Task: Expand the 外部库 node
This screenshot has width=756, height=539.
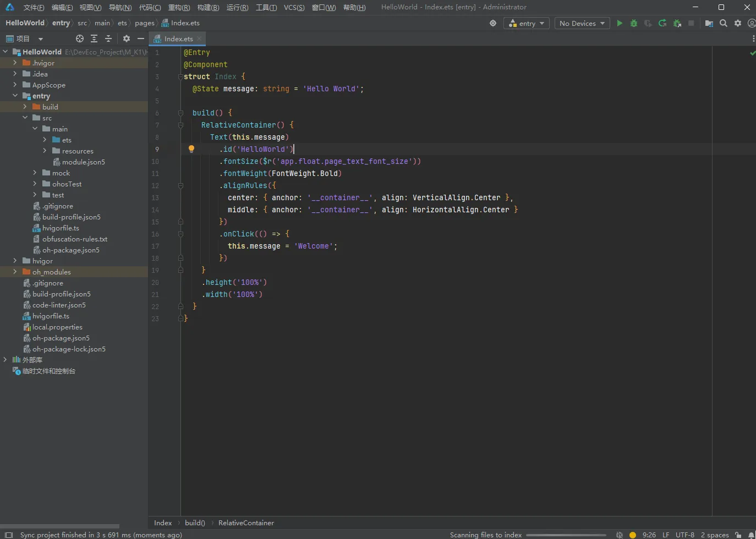Action: tap(5, 360)
